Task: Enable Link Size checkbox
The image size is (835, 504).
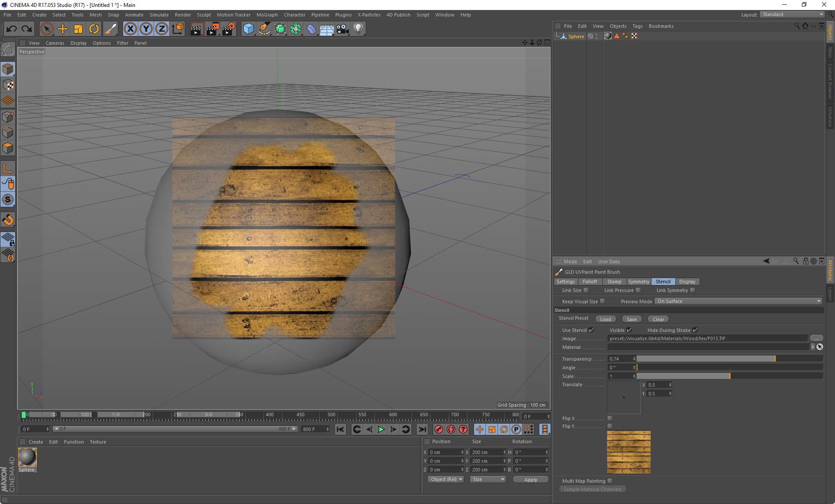Action: click(x=586, y=290)
